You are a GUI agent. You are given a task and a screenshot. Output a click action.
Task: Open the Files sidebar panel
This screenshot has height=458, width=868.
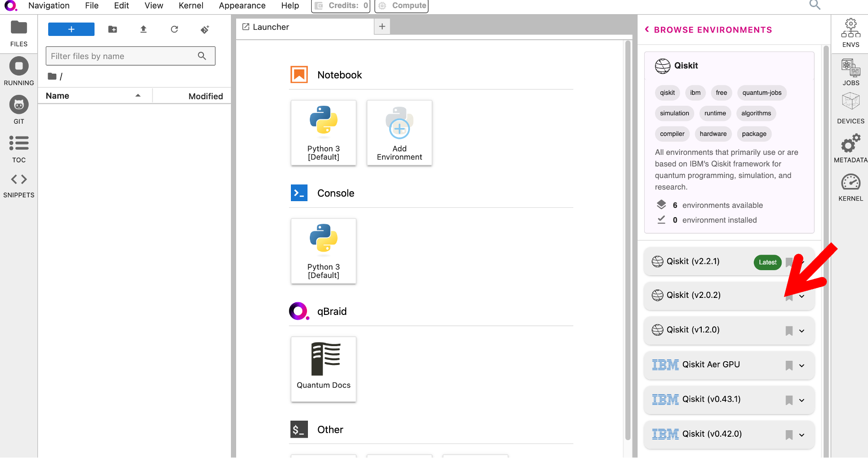coord(19,34)
